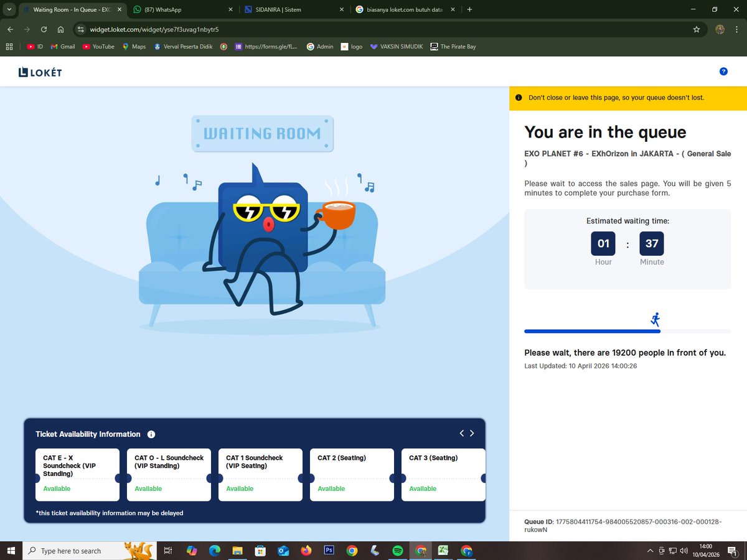Click the unlabeled round bookmark icon after Verval
The width and height of the screenshot is (747, 560).
[x=224, y=46]
